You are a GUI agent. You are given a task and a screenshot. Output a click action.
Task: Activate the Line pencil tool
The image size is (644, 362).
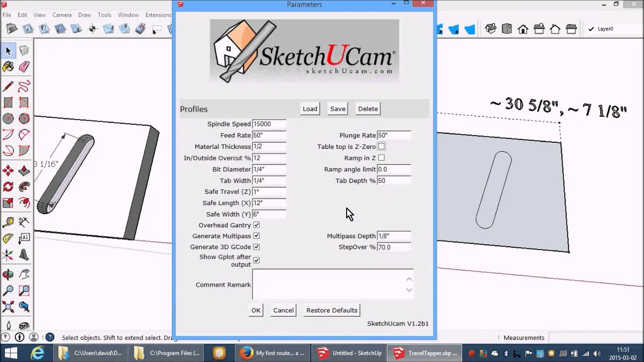tap(8, 86)
